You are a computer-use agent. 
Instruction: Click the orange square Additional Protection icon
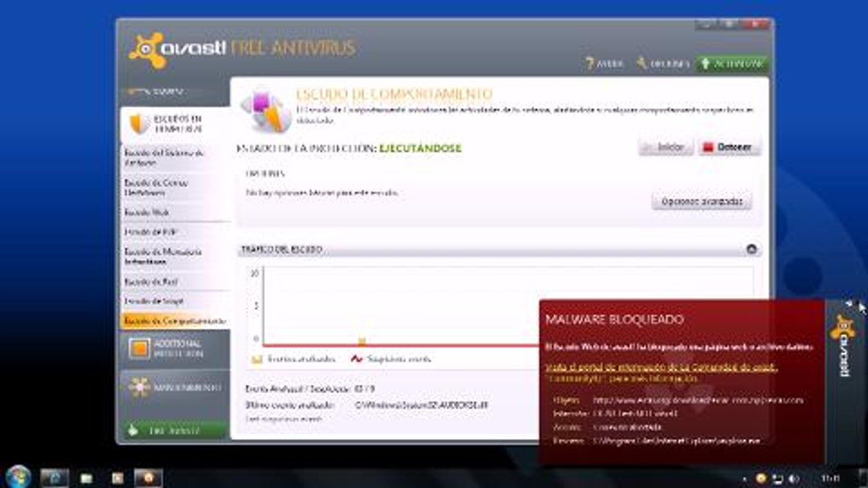(139, 348)
